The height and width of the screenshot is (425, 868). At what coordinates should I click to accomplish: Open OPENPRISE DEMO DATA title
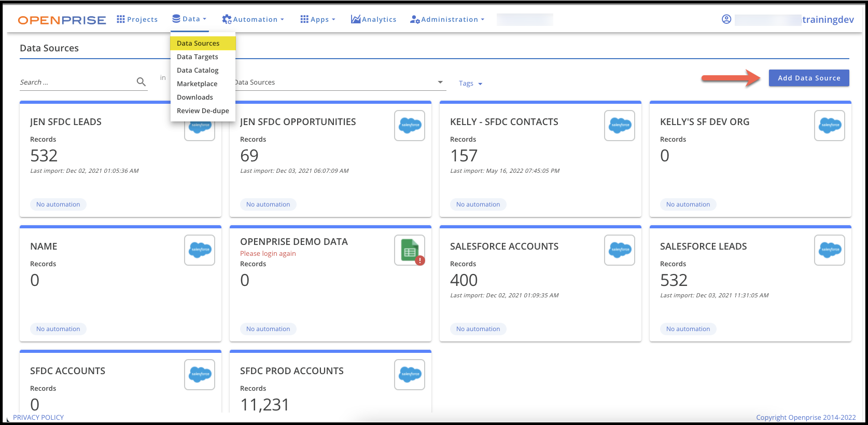294,242
